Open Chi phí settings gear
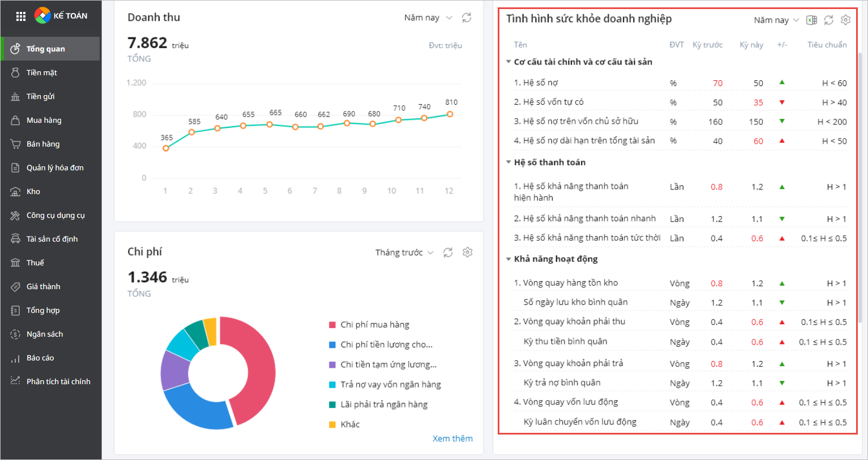Image resolution: width=868 pixels, height=460 pixels. click(x=467, y=252)
